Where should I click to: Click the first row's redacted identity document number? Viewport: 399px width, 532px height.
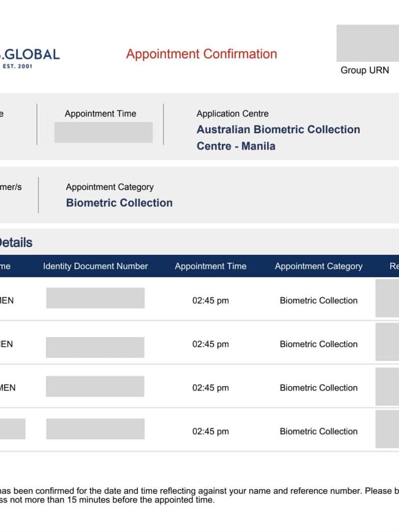point(95,298)
